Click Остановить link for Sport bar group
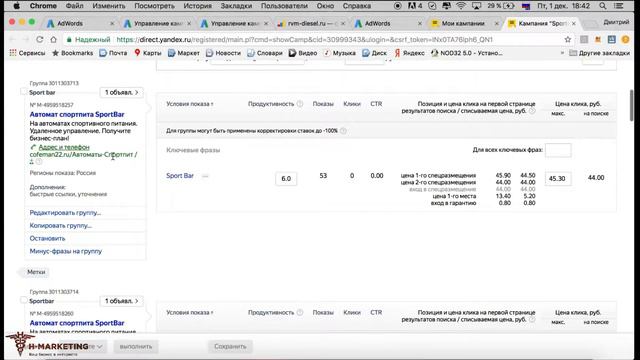Image resolution: width=640 pixels, height=360 pixels. coord(47,238)
